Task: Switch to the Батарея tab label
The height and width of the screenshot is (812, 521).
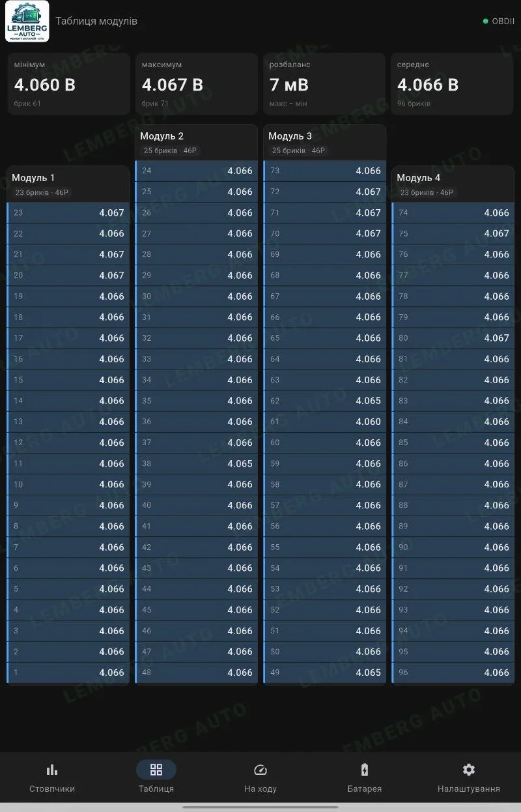Action: (x=365, y=789)
